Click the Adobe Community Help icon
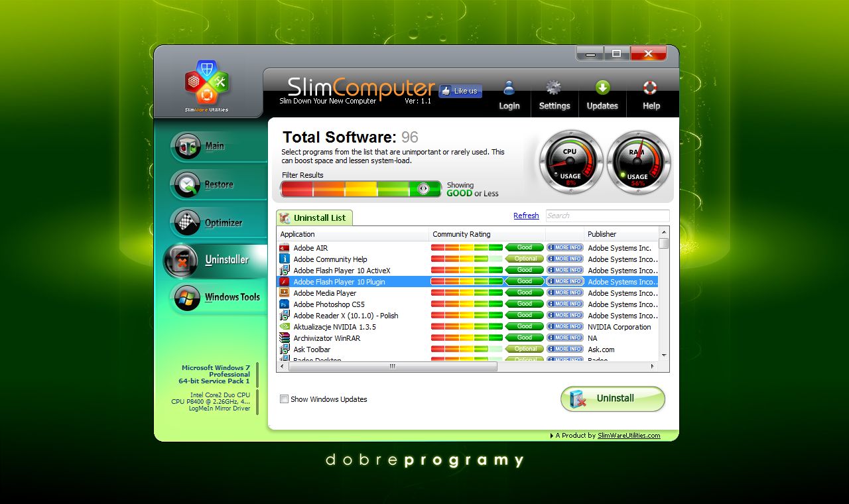The height and width of the screenshot is (504, 849). tap(285, 259)
